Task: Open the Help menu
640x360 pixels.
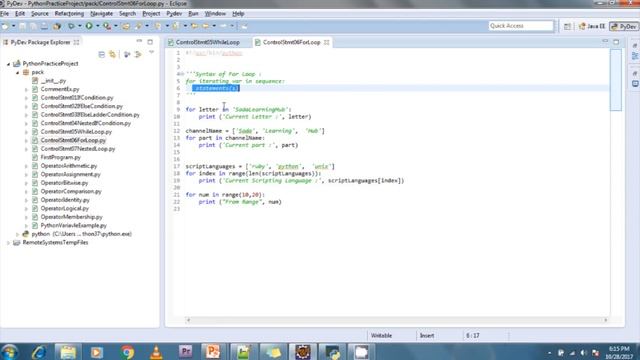Action: tap(238, 13)
